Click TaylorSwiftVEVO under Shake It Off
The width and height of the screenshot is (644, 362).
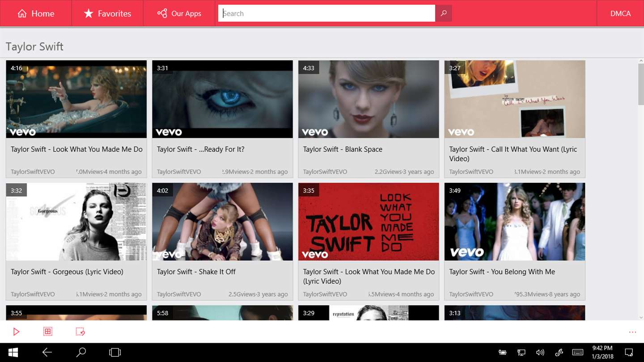[178, 294]
